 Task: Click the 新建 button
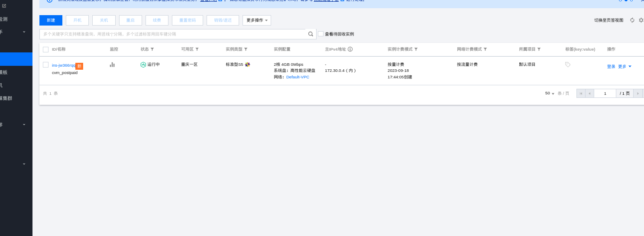51,20
